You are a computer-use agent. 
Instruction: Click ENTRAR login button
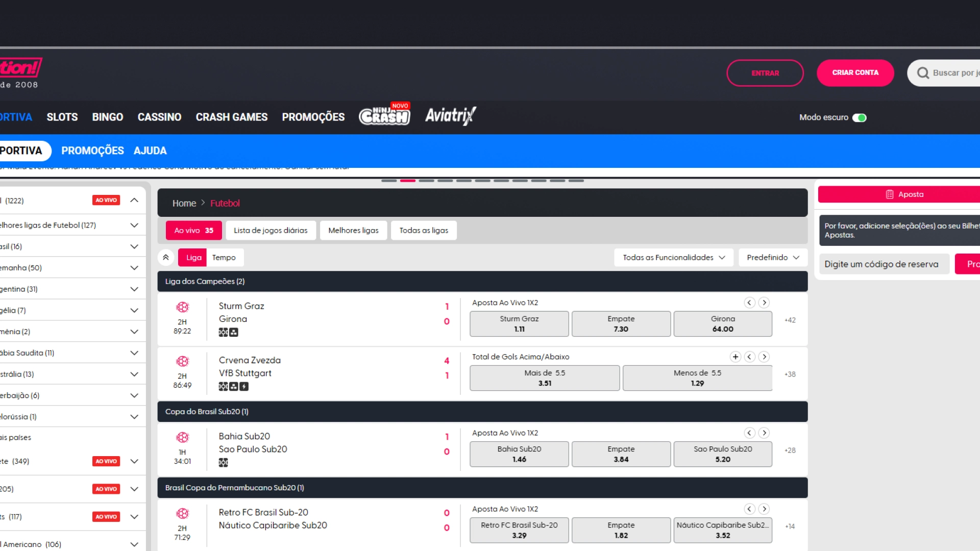[765, 73]
